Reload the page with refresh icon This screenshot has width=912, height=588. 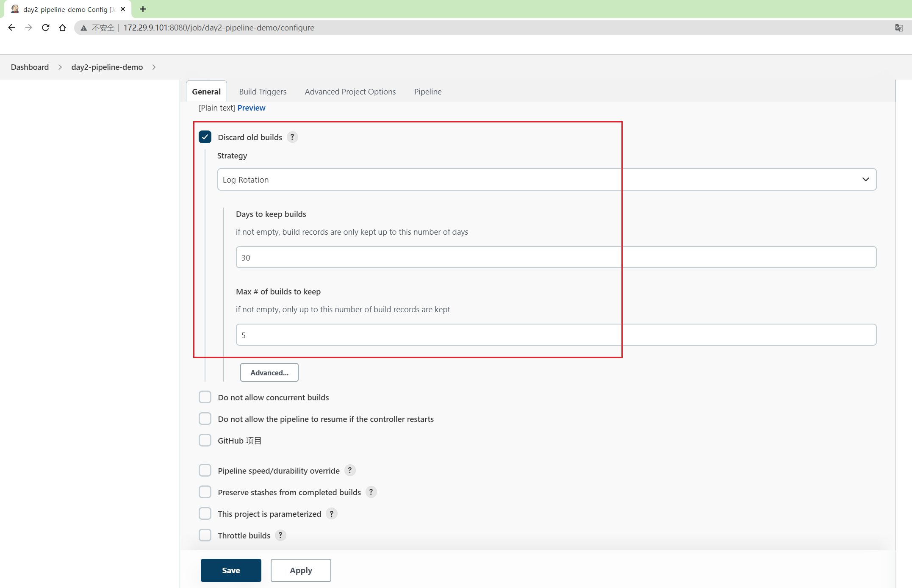coord(45,28)
